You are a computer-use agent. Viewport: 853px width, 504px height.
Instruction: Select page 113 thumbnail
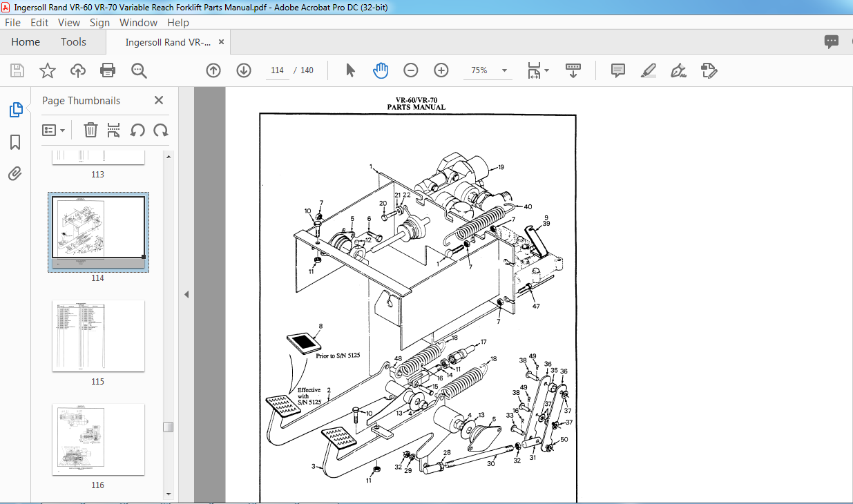click(x=98, y=157)
